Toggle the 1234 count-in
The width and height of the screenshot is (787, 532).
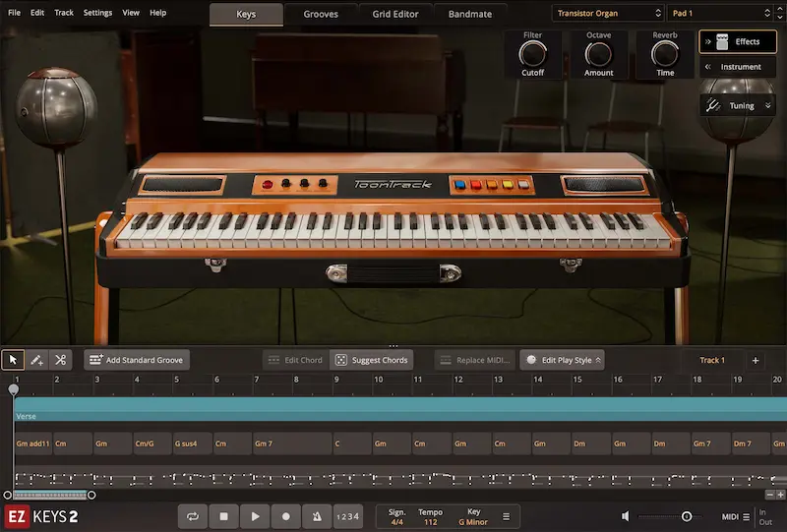(x=348, y=516)
